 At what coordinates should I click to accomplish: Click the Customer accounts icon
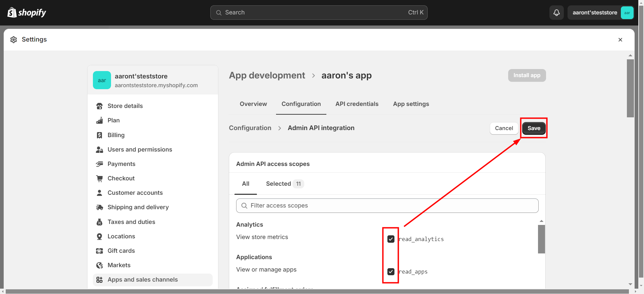click(x=100, y=193)
